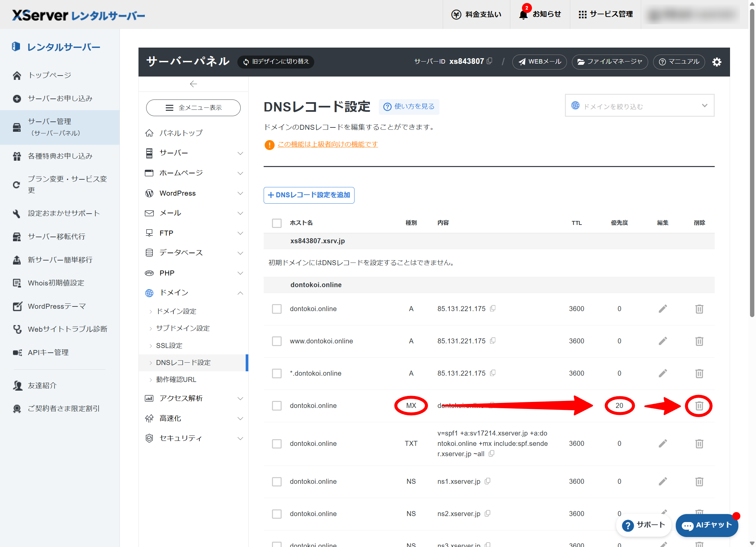Open server panel settings gear icon

[x=717, y=62]
